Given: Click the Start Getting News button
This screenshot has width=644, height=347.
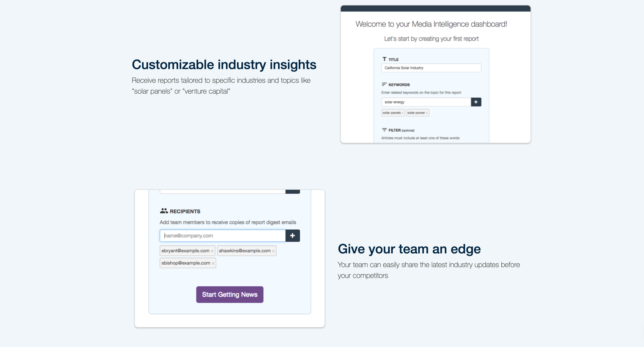Looking at the screenshot, I should pyautogui.click(x=230, y=295).
